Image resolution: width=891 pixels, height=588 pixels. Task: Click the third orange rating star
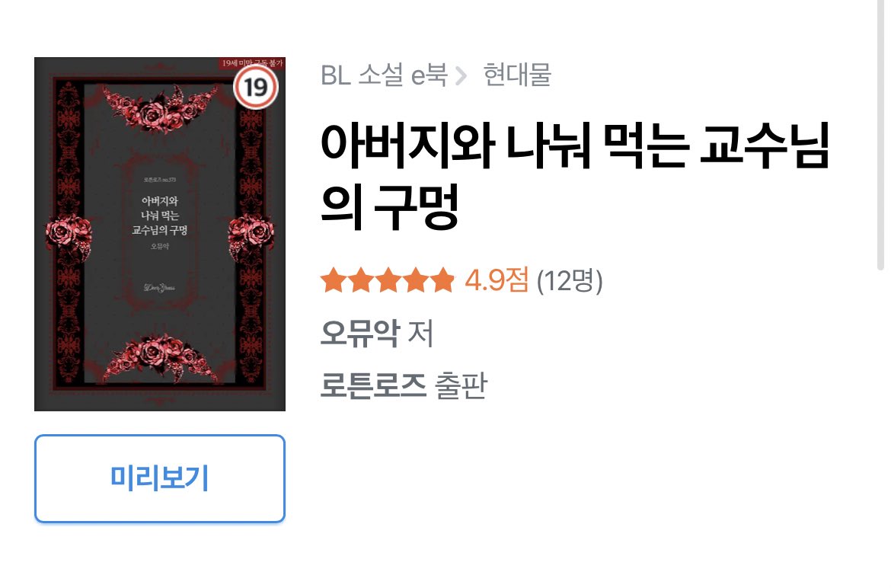tap(388, 280)
